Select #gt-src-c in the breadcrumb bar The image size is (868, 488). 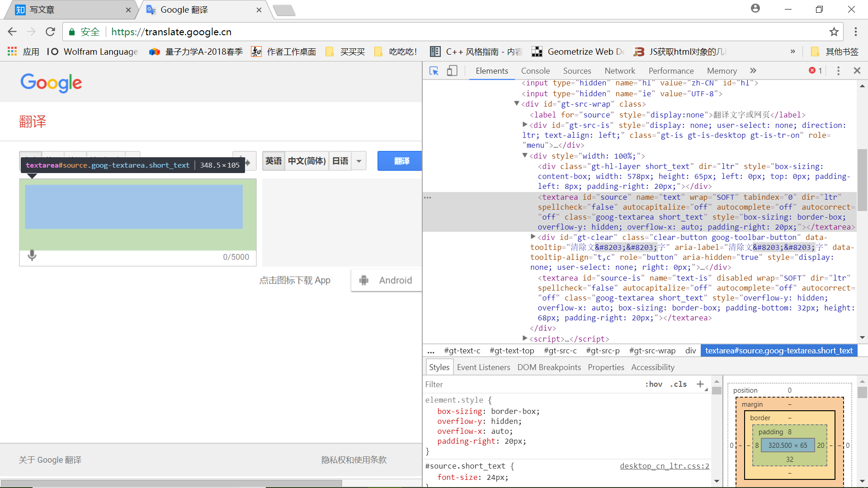click(x=560, y=351)
